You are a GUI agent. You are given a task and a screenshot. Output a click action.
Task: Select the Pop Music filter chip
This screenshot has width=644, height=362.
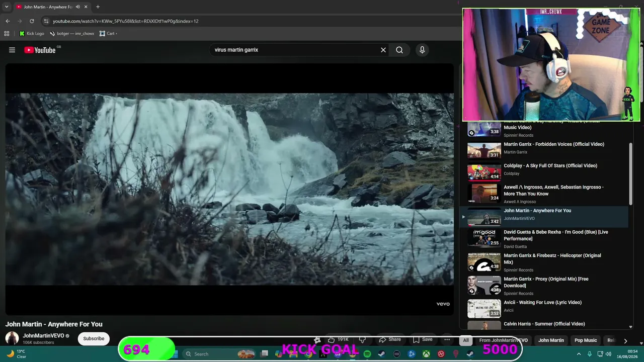(586, 340)
